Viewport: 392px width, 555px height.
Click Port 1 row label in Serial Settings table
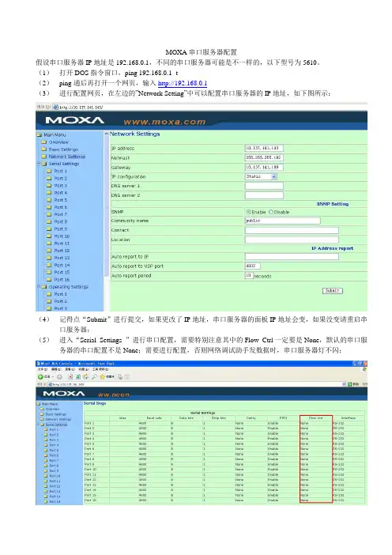89,423
